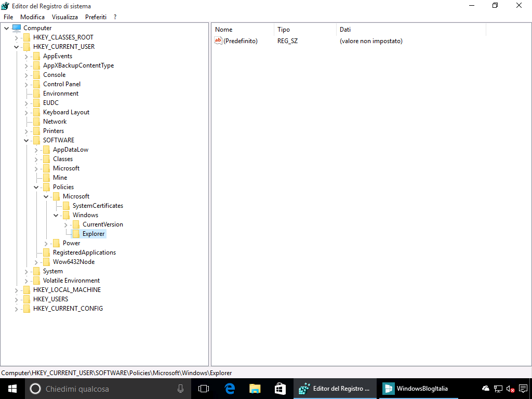Open Task View from the taskbar
Image resolution: width=532 pixels, height=399 pixels.
coord(203,389)
